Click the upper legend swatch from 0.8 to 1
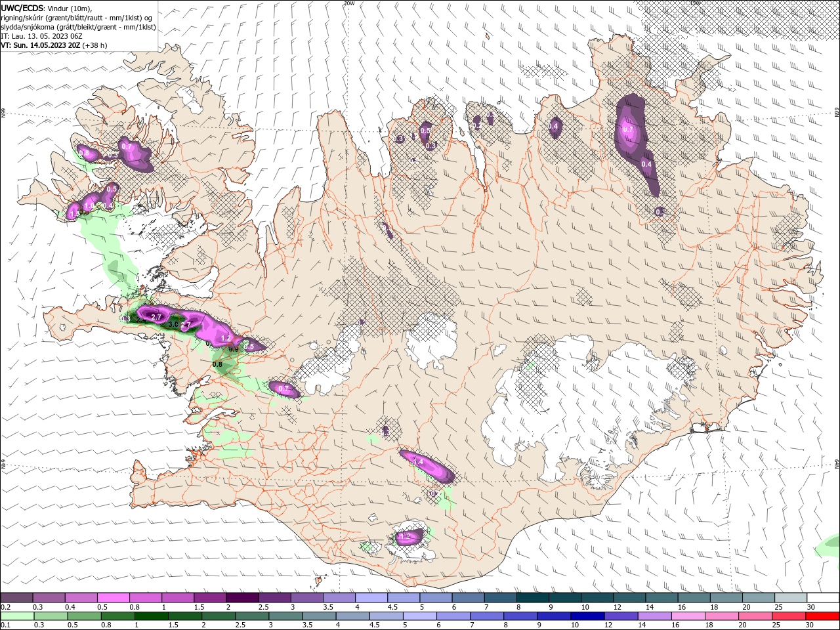The image size is (840, 630). [145, 598]
